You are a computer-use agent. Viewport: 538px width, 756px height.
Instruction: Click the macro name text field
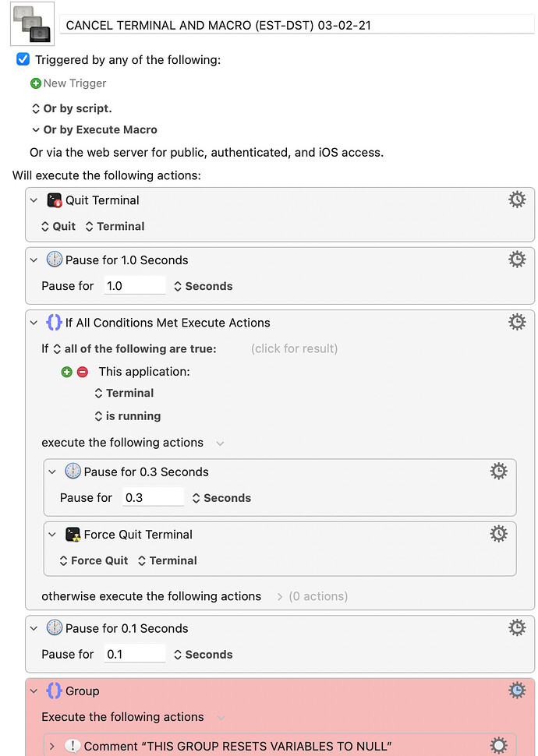click(x=297, y=25)
